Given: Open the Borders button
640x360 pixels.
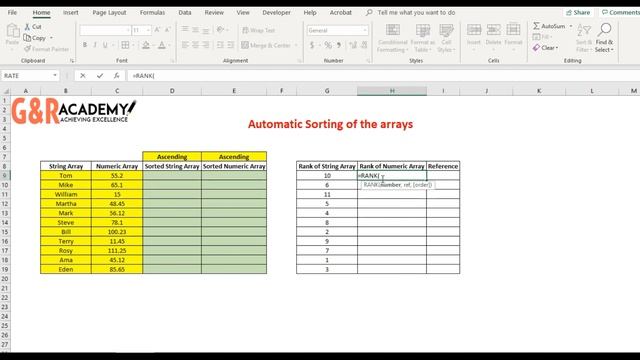Looking at the screenshot, I should point(125,45).
